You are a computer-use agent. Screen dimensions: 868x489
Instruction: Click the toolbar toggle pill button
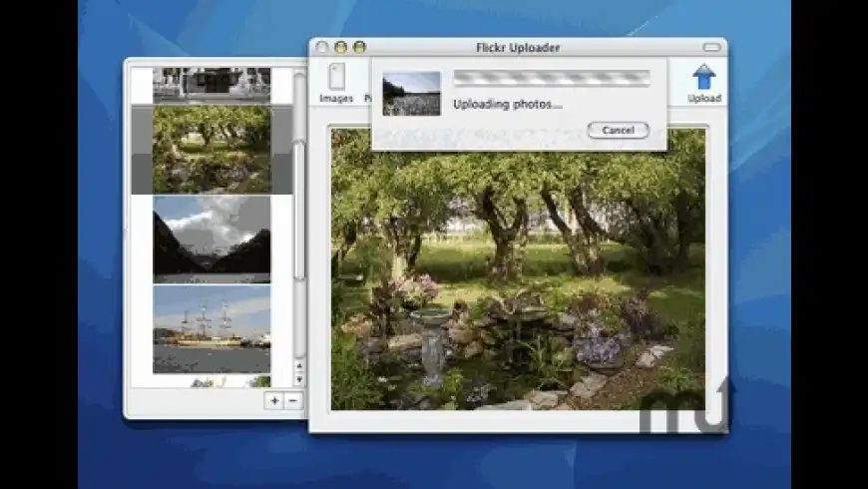pos(712,47)
